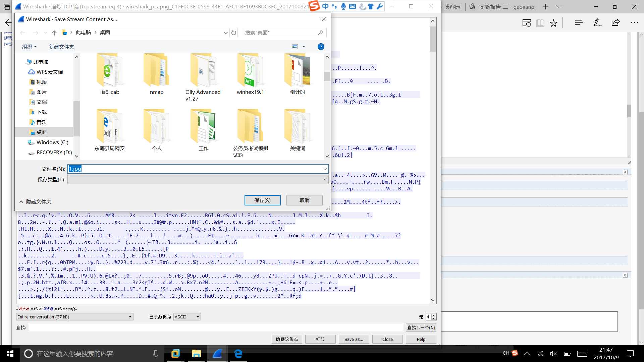Click the 打印 button
This screenshot has width=644, height=362.
(x=320, y=339)
